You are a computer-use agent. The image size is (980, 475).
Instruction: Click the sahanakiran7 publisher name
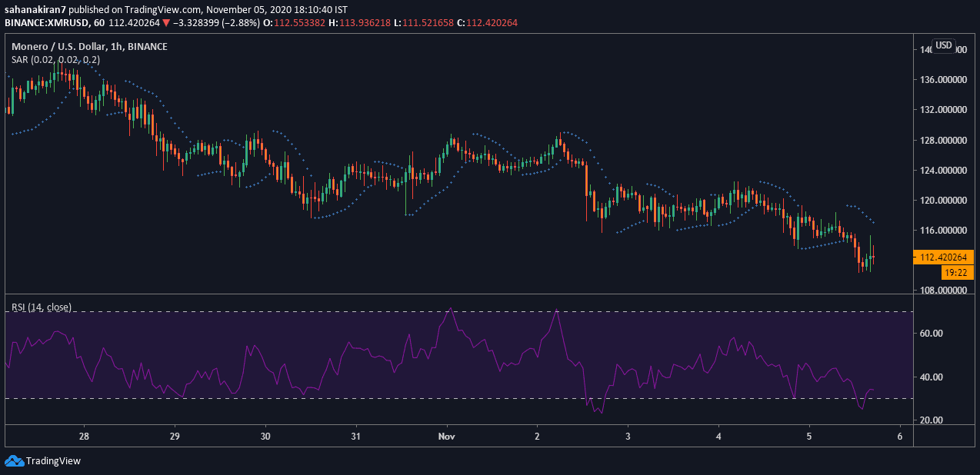point(34,10)
